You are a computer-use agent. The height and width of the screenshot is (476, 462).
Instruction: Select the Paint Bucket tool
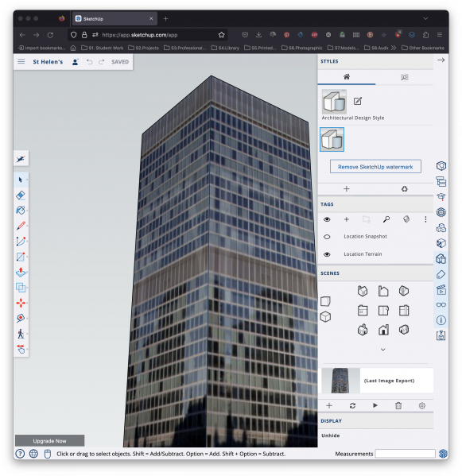pyautogui.click(x=21, y=210)
